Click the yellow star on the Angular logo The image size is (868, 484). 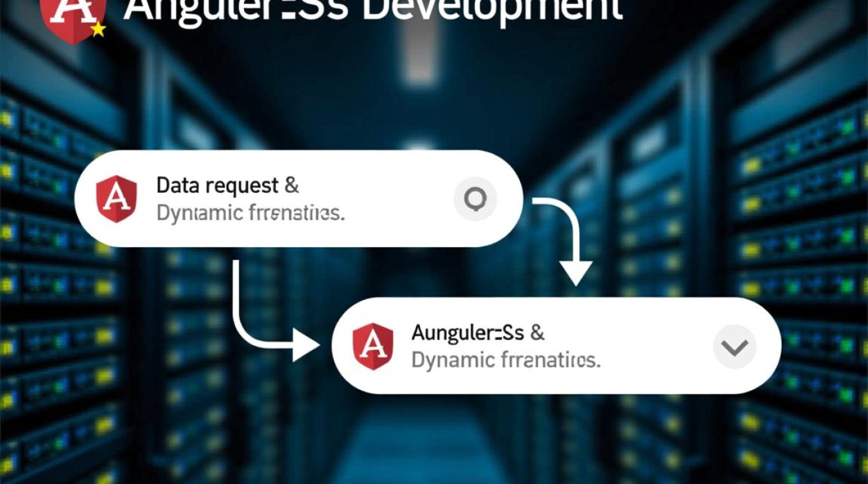(x=98, y=27)
